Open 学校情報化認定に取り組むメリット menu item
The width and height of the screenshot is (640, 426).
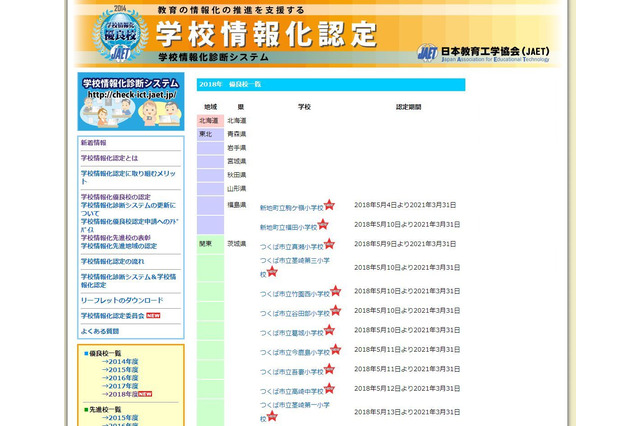click(128, 177)
